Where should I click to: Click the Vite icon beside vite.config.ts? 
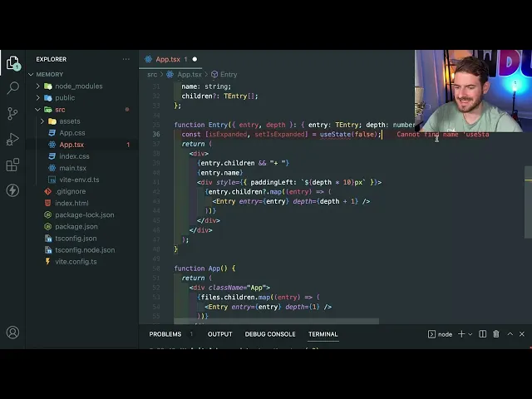click(48, 262)
